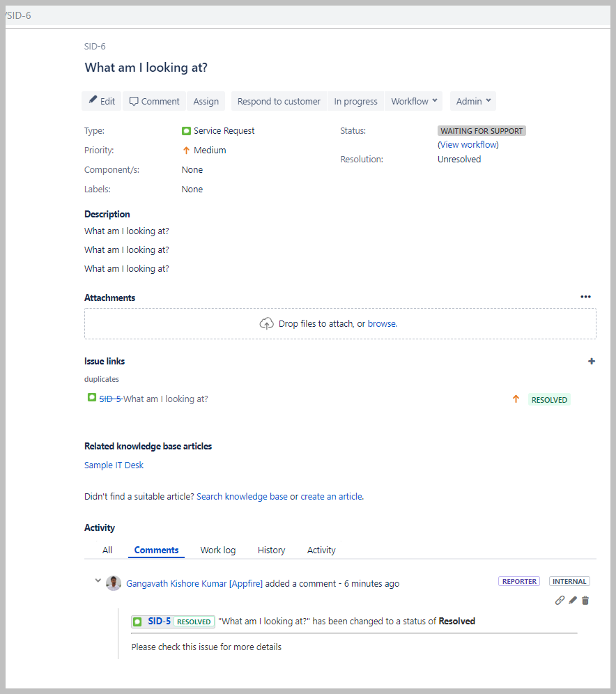Click the Description heading
Screen dimensions: 616x694
(107, 214)
